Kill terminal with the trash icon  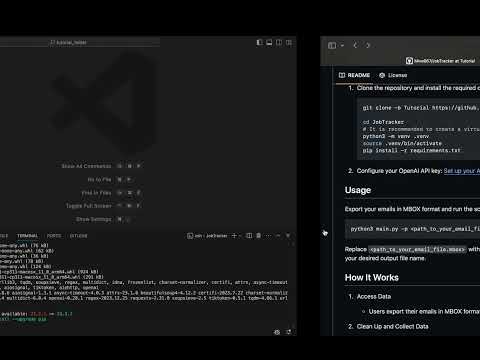259,236
